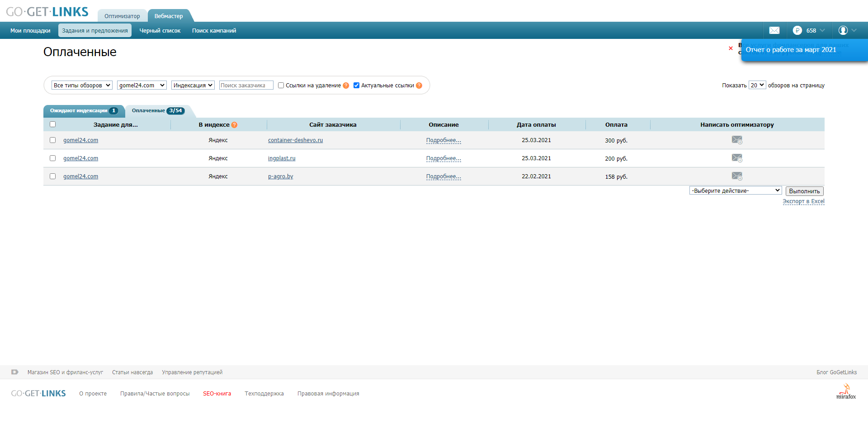868x424 pixels.
Task: Message optimizer for container-deshevo.ru row
Action: pos(737,140)
